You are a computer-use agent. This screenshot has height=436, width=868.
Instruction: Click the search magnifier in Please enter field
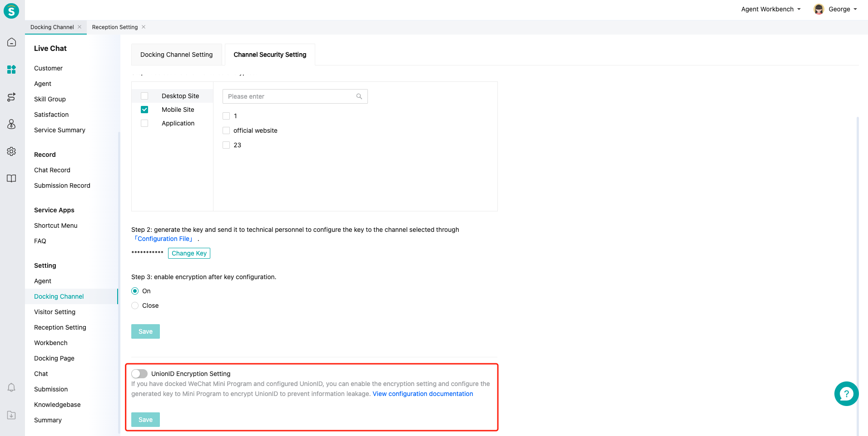[359, 96]
